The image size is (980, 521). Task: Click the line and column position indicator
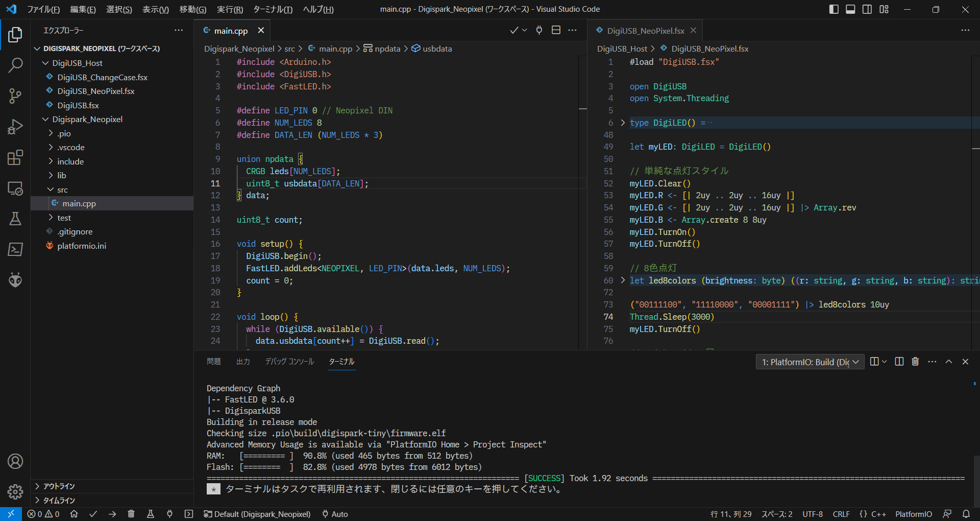pos(731,514)
